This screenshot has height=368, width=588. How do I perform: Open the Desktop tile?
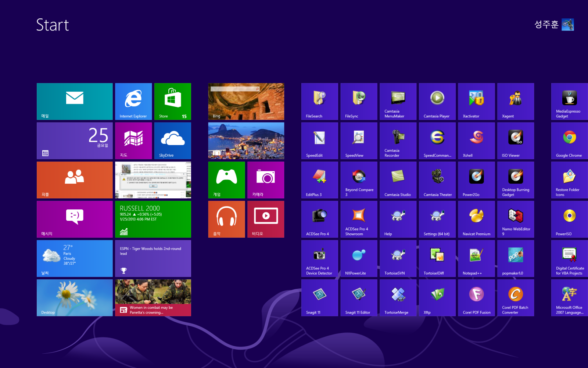(75, 298)
